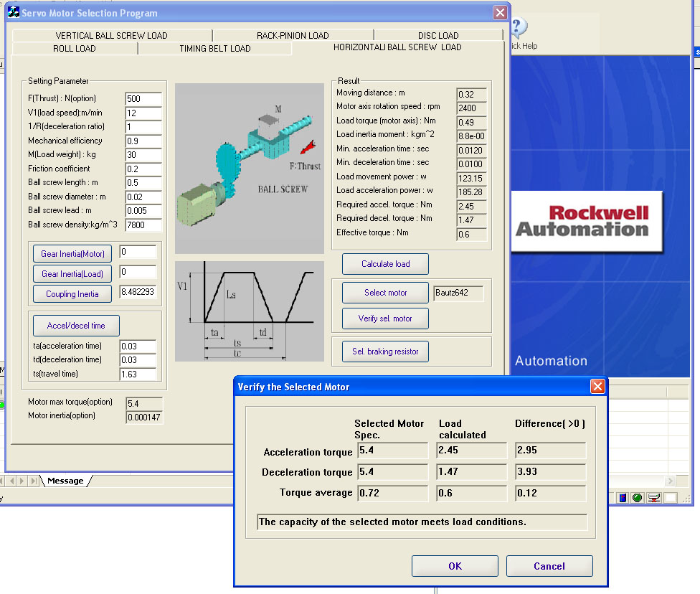Click the disconnected network status icon
The height and width of the screenshot is (594, 700).
pyautogui.click(x=654, y=498)
